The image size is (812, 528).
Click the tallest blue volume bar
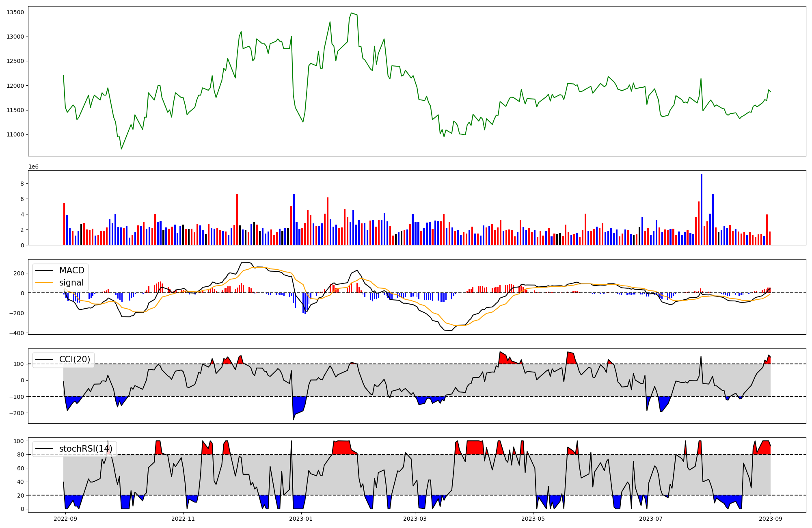701,209
